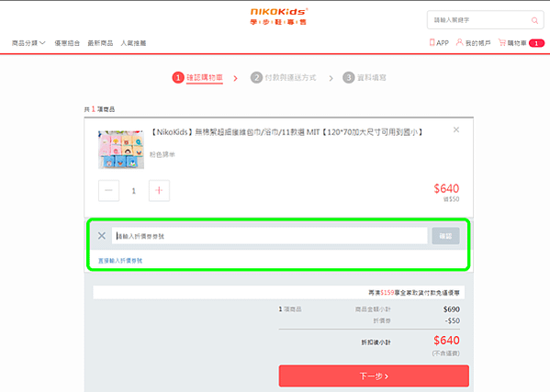Decrease quantity with minus button
550x392 pixels.
108,190
